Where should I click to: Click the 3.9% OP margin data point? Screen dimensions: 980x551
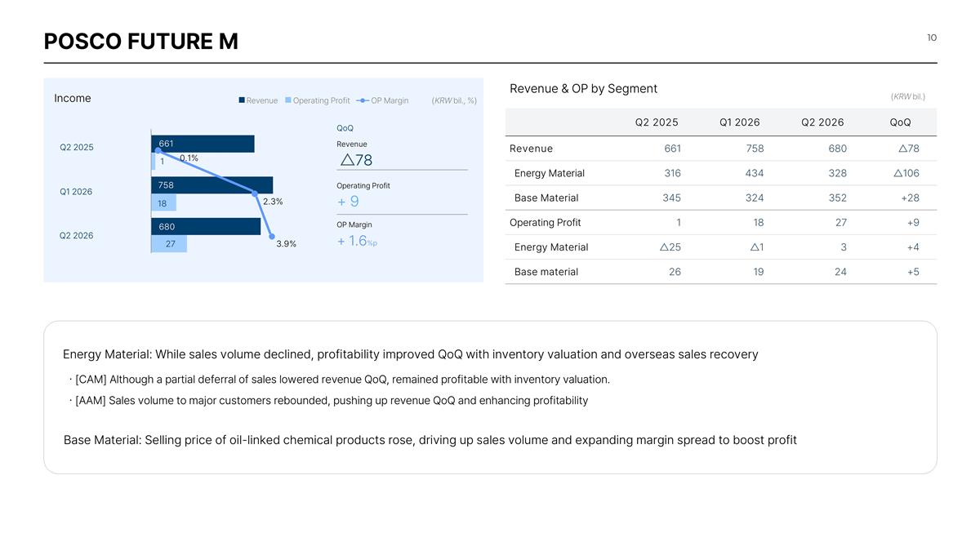tap(271, 236)
